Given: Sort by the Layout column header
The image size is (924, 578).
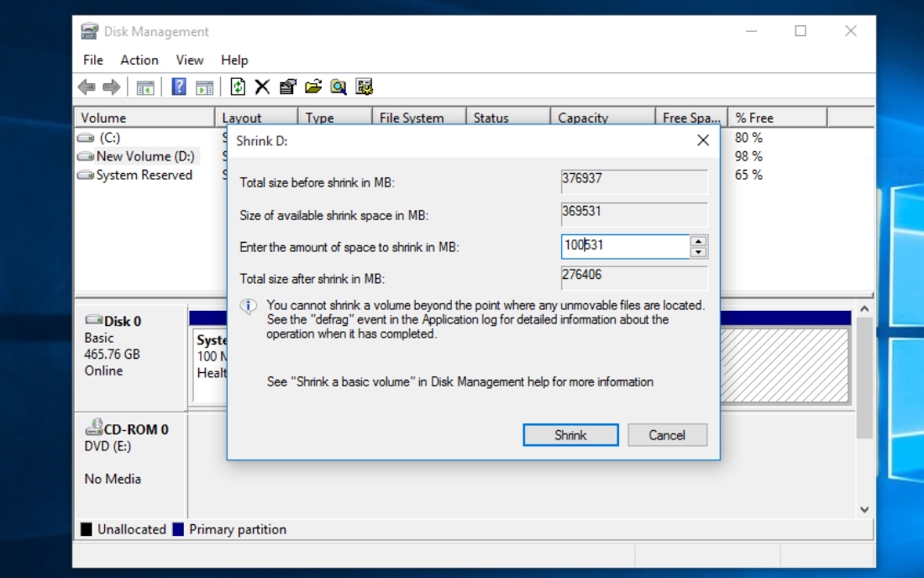Looking at the screenshot, I should (x=256, y=118).
